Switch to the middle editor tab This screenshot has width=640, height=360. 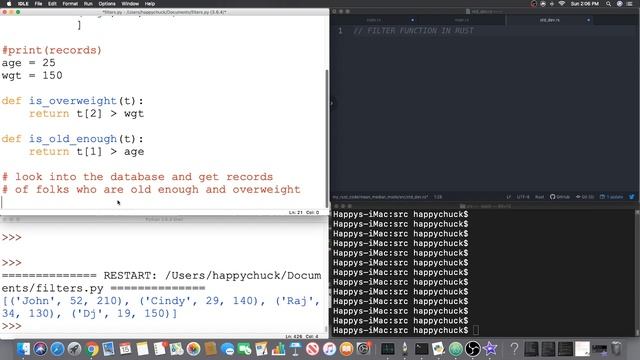tap(462, 20)
